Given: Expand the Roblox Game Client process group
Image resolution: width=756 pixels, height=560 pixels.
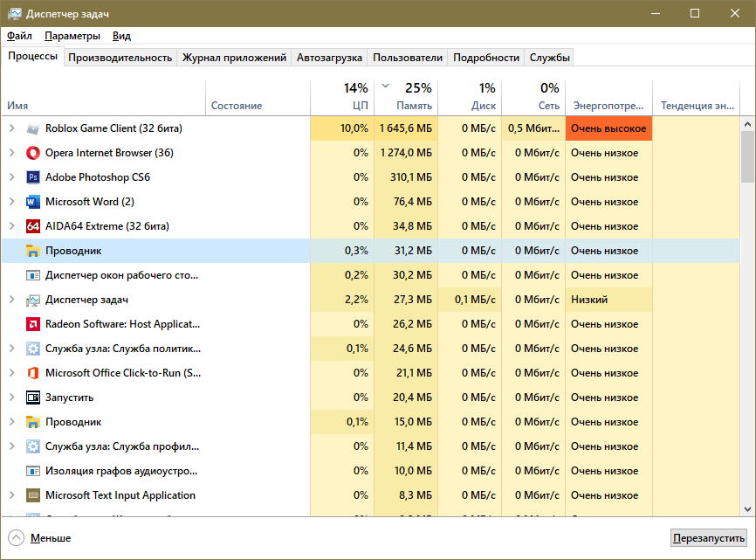Looking at the screenshot, I should (x=11, y=128).
